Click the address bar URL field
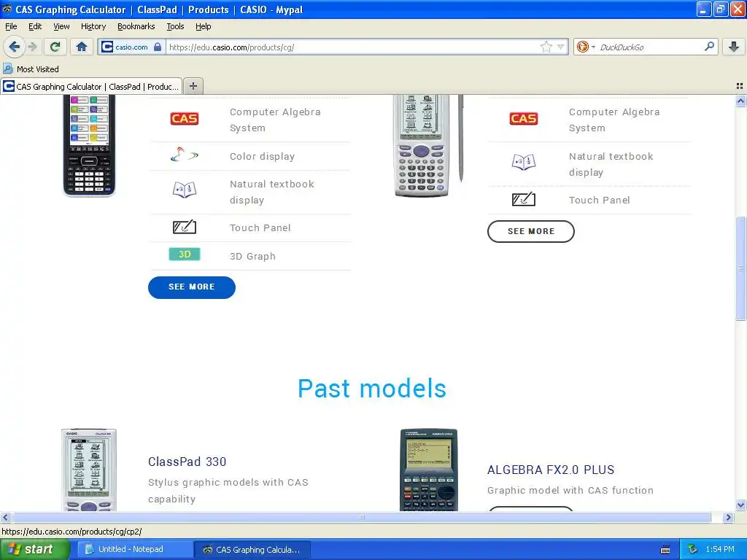The width and height of the screenshot is (747, 560). [x=352, y=47]
